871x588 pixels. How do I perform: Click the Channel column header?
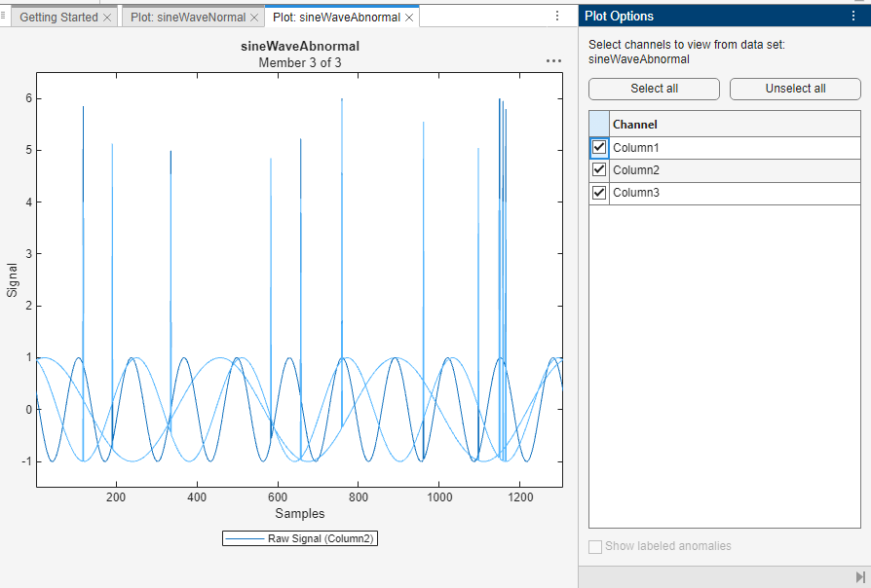735,125
